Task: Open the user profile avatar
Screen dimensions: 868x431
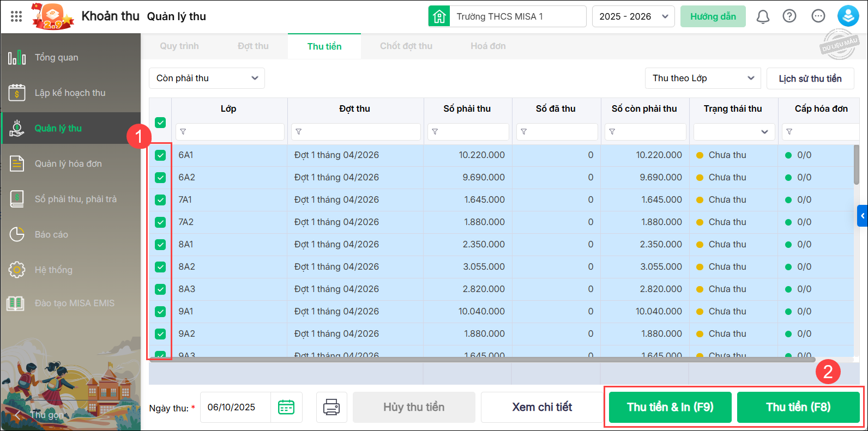Action: [x=848, y=16]
